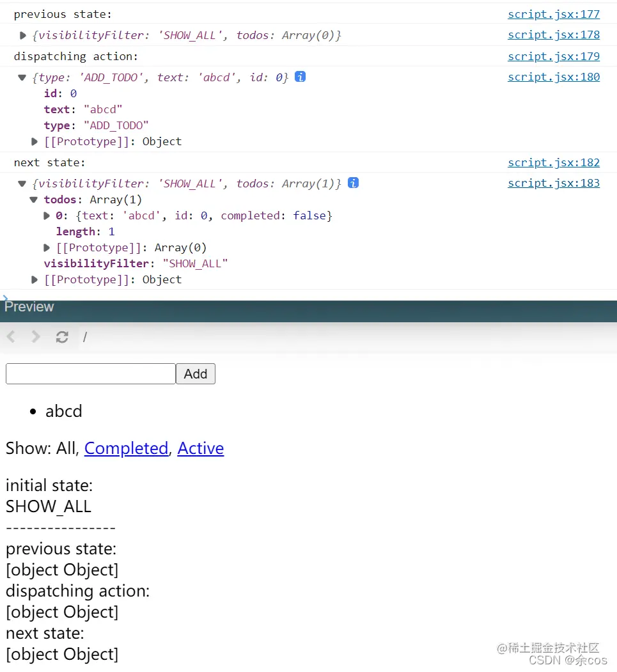Click the 'type: "ADD_TODO"' property line
This screenshot has height=672, width=617.
click(x=97, y=125)
